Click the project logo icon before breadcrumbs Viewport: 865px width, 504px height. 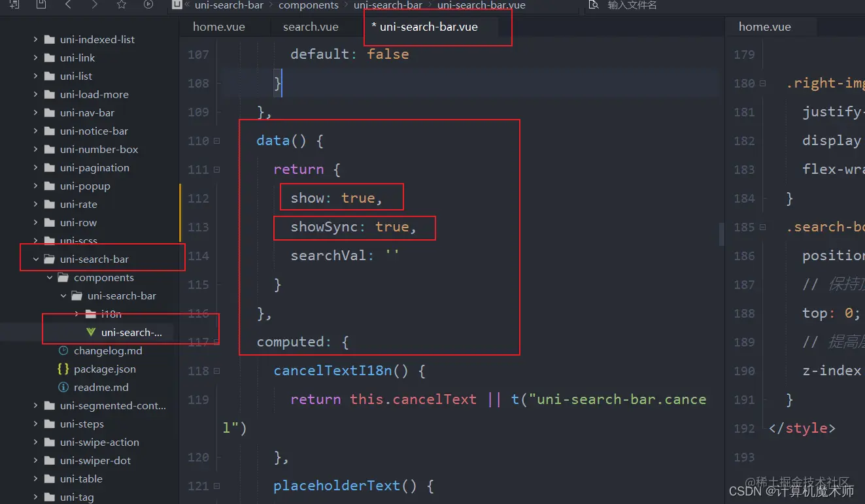tap(177, 5)
